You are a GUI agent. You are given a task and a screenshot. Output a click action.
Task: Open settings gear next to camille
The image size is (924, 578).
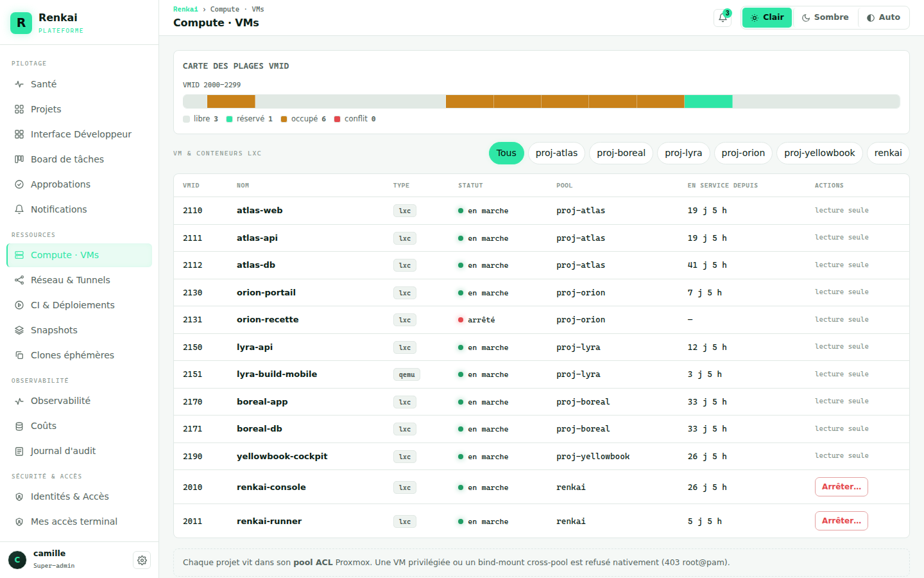click(x=142, y=560)
